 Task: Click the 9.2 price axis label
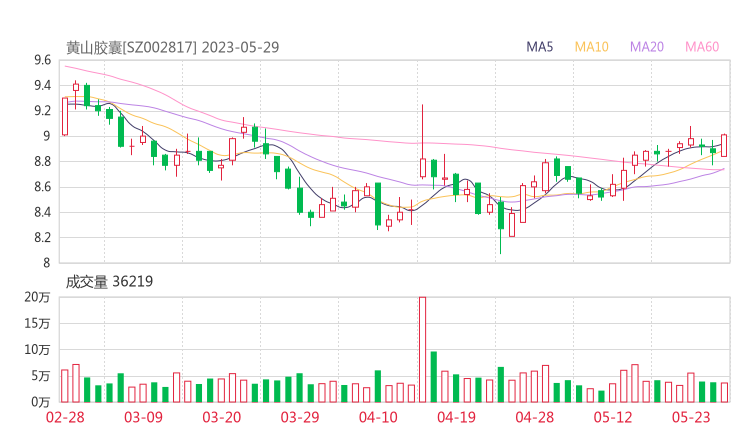(42, 110)
